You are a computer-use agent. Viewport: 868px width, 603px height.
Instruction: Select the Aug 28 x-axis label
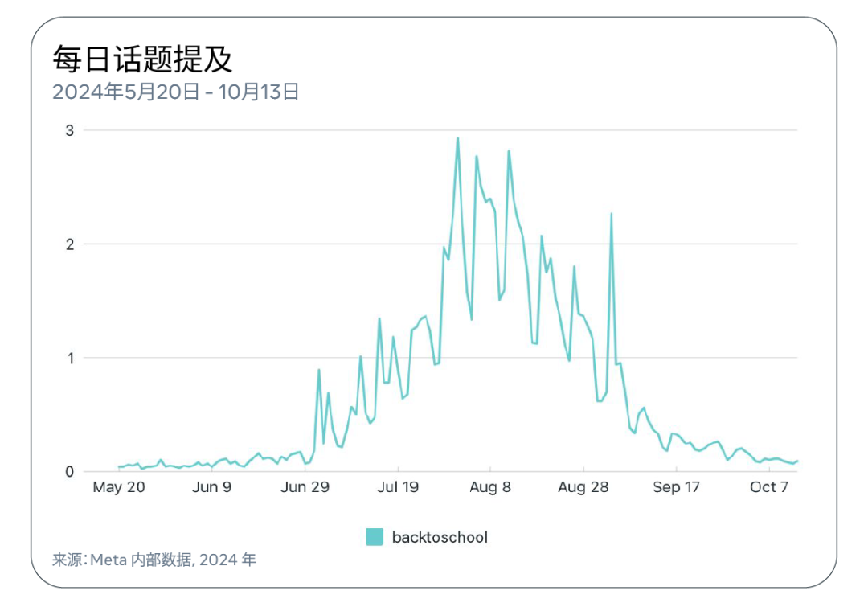[x=583, y=487]
